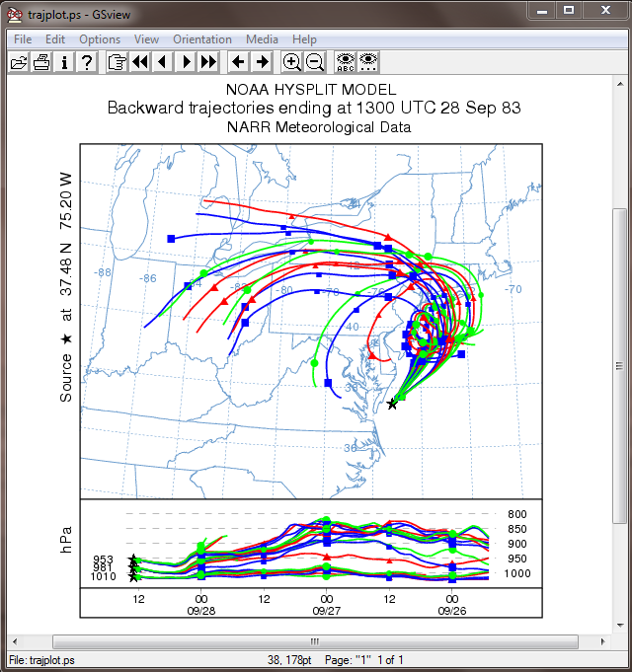The image size is (632, 672).
Task: Click the '850' hPa axis label
Action: click(517, 529)
